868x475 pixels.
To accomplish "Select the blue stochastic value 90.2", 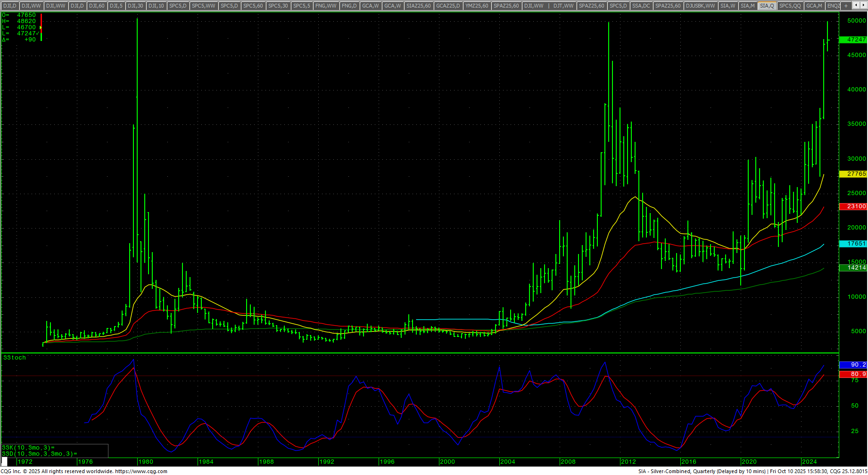I will pyautogui.click(x=853, y=365).
